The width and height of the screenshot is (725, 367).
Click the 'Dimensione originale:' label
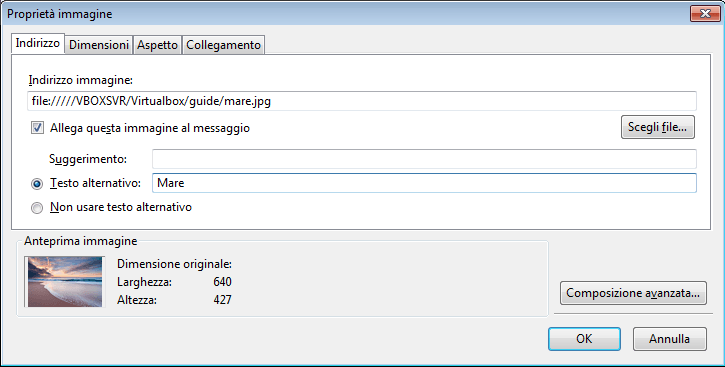coord(174,264)
